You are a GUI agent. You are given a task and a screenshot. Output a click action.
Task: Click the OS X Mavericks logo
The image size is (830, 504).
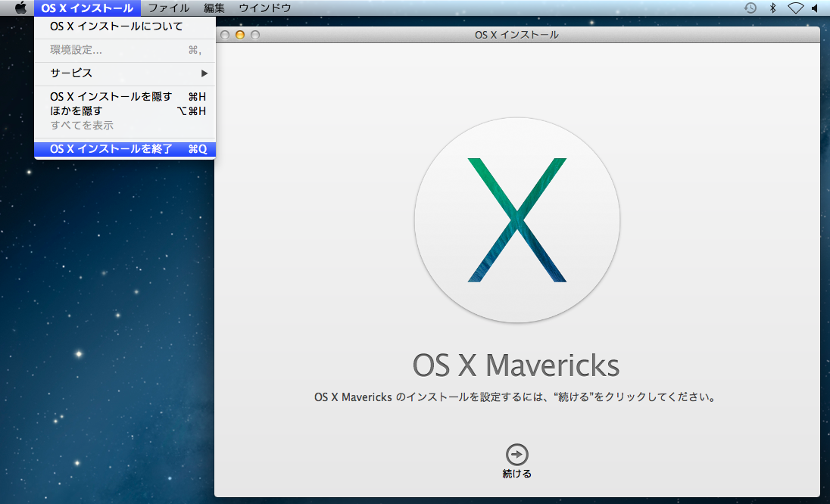coord(517,220)
